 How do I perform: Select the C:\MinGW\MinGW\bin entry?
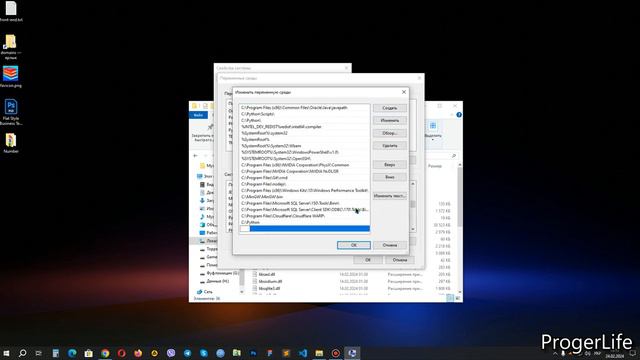pos(304,197)
